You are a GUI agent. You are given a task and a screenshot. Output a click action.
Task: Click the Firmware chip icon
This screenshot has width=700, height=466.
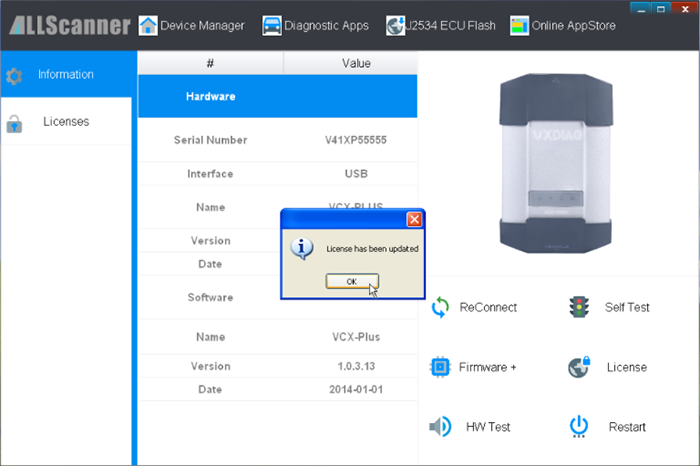(440, 367)
